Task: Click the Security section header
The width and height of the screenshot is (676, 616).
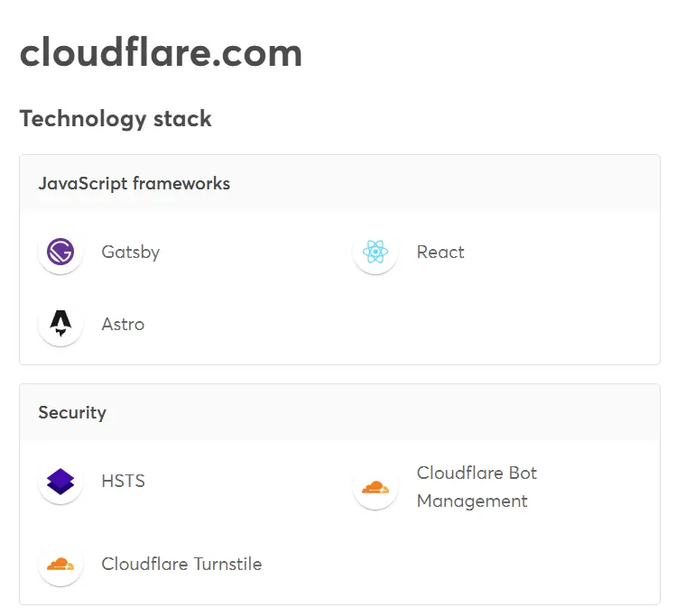Action: [72, 413]
